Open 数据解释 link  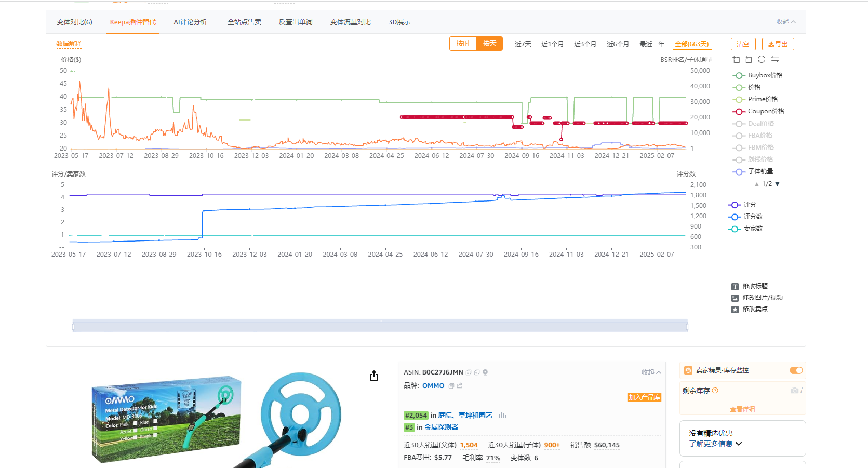click(69, 44)
